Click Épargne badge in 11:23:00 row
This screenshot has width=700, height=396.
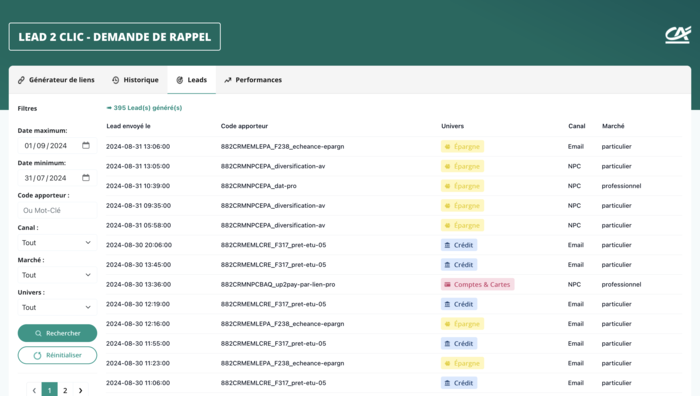coord(462,363)
